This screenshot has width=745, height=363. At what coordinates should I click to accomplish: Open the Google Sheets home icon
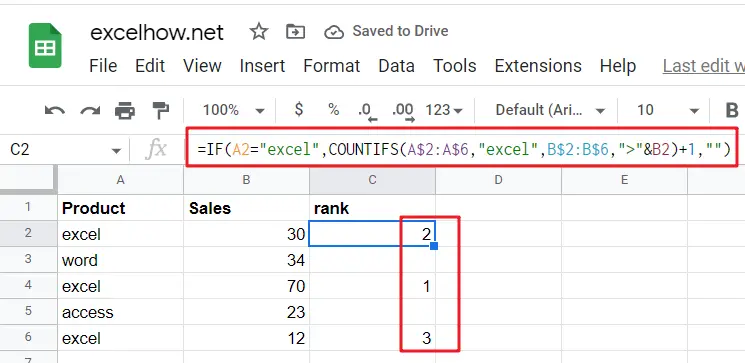45,46
